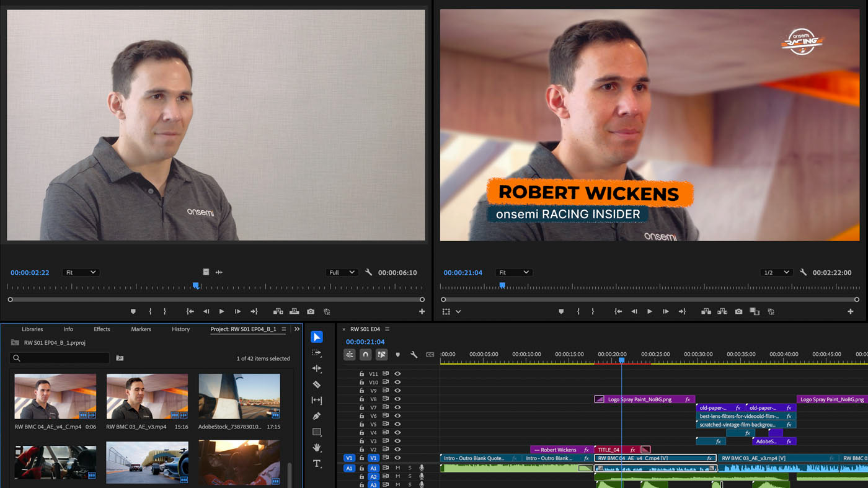868x488 pixels.
Task: Open timeline display settings wrench
Action: point(414,355)
